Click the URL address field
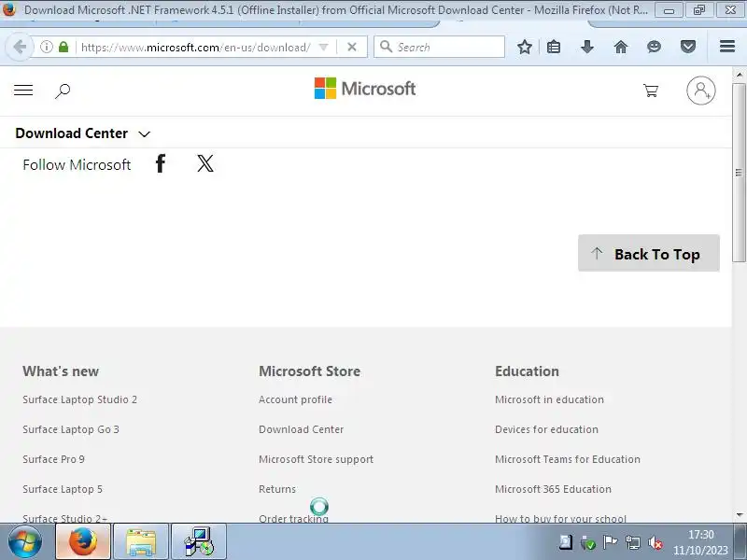Screen dimensions: 747x560 tap(195, 47)
